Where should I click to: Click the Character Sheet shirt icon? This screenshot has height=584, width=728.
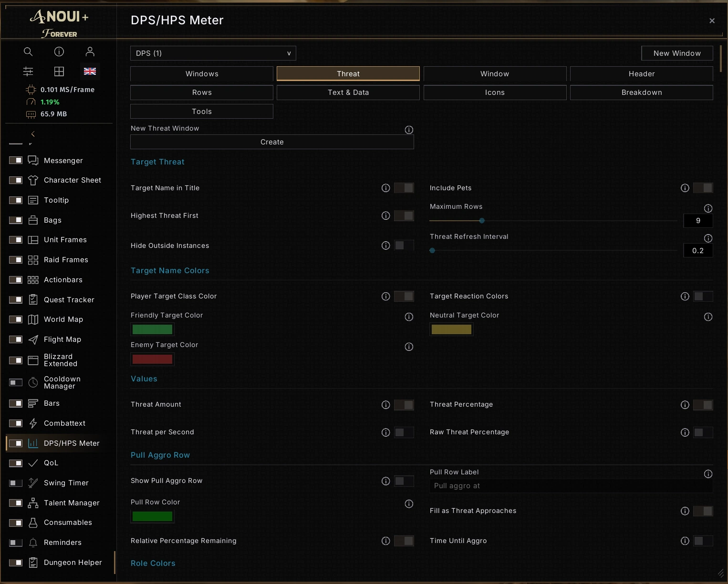[33, 180]
